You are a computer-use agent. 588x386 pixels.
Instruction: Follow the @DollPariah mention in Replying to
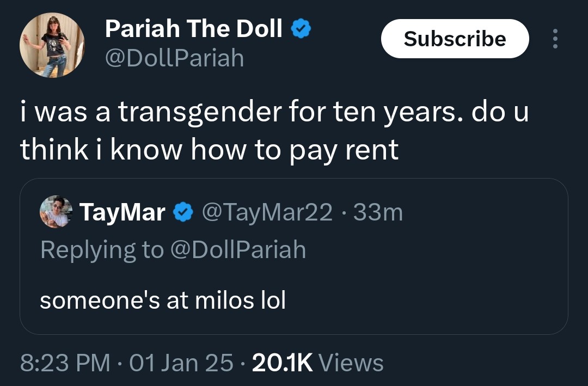pos(238,250)
